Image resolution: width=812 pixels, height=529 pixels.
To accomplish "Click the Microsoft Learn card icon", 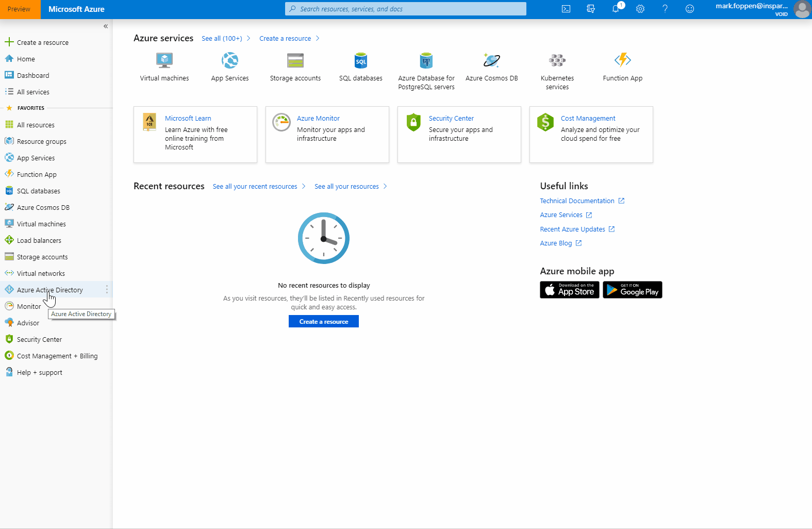I will click(150, 122).
